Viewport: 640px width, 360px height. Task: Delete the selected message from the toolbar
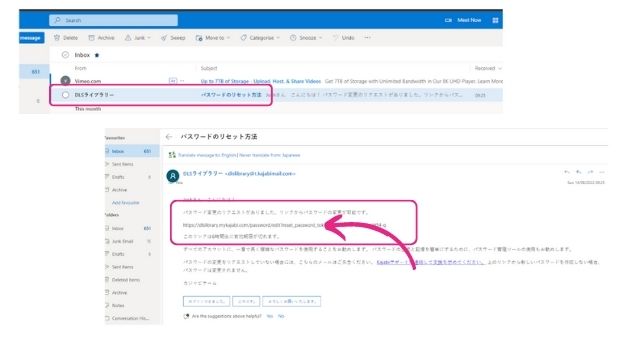(66, 38)
